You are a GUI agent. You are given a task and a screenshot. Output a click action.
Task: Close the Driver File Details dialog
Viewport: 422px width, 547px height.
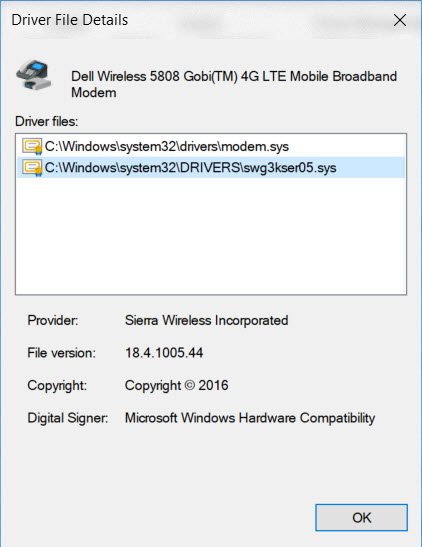[400, 20]
